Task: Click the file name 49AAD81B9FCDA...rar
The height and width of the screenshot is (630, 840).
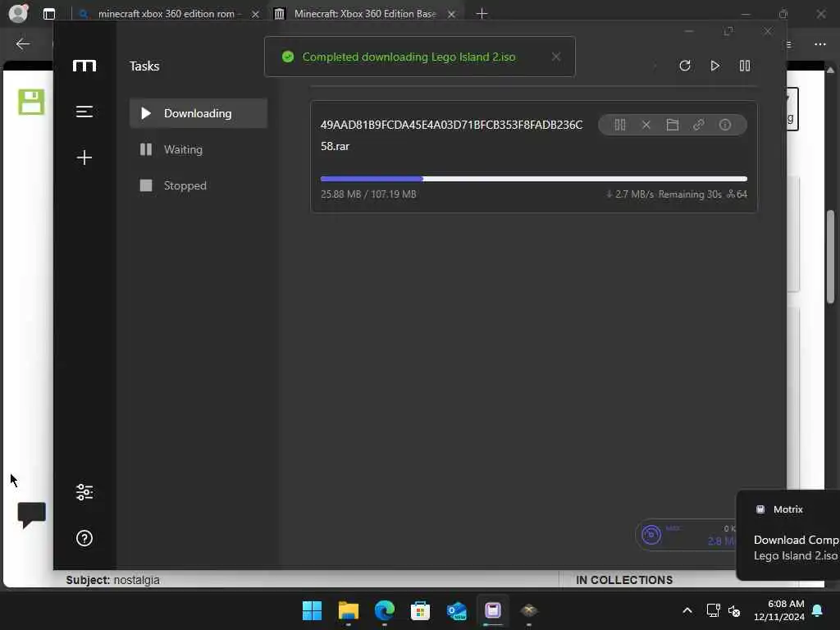Action: 452,135
